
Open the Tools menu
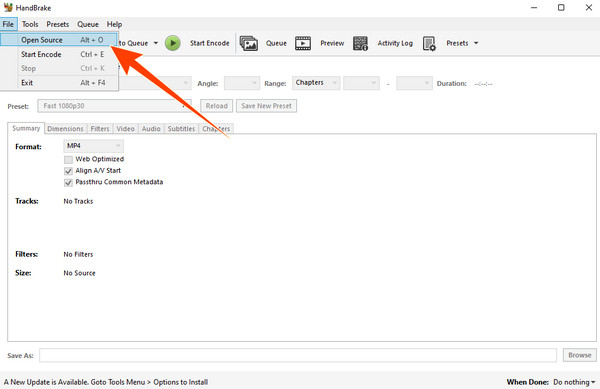coord(30,24)
